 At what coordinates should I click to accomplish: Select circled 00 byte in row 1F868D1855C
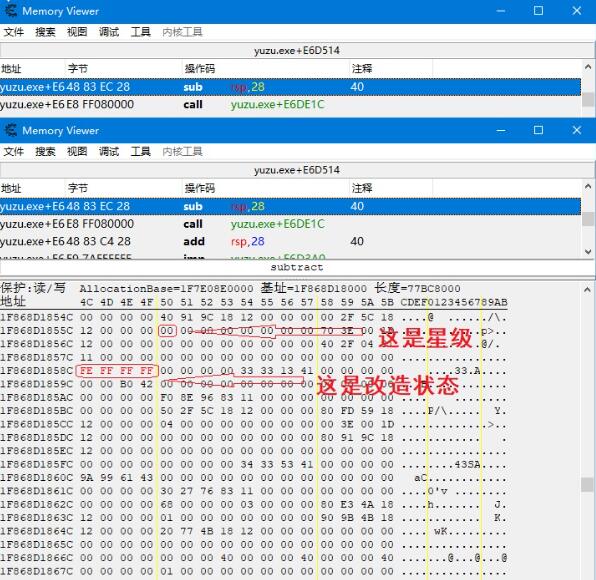tap(167, 331)
